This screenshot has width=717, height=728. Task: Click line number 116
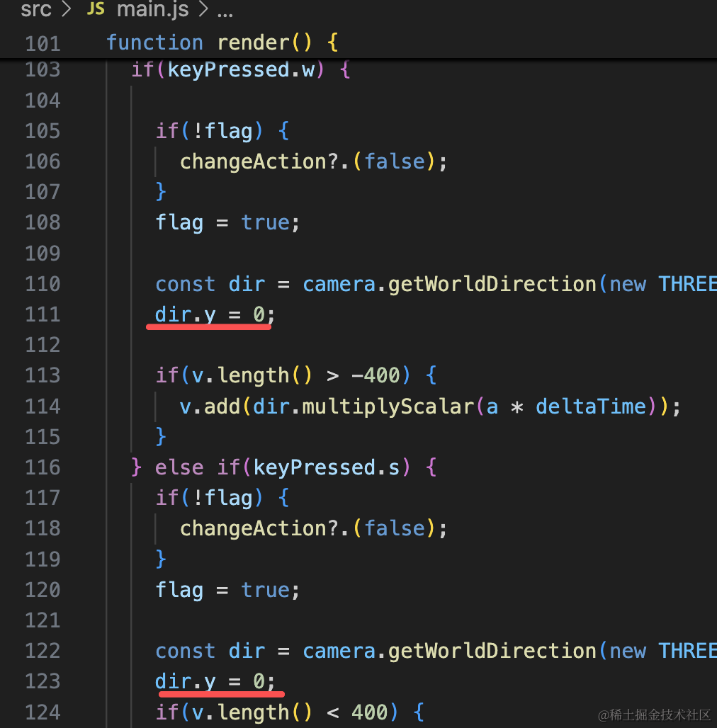pos(43,467)
